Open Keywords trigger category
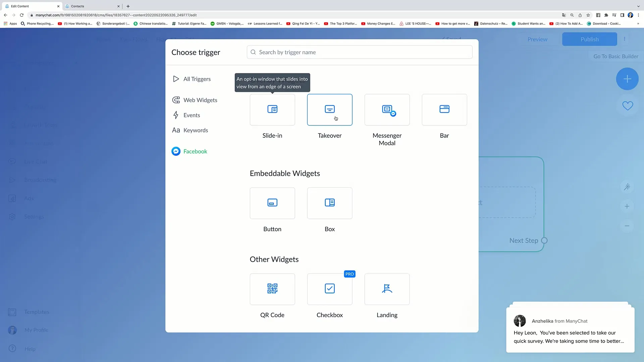Viewport: 644px width, 362px height. point(190,130)
